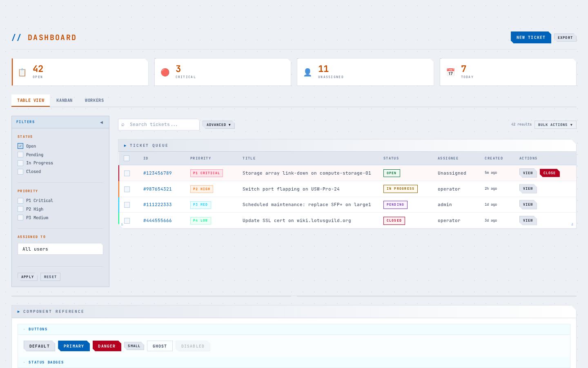Screen dimensions: 588x368
Task: Check the In Progress status filter
Action: pyautogui.click(x=20, y=163)
